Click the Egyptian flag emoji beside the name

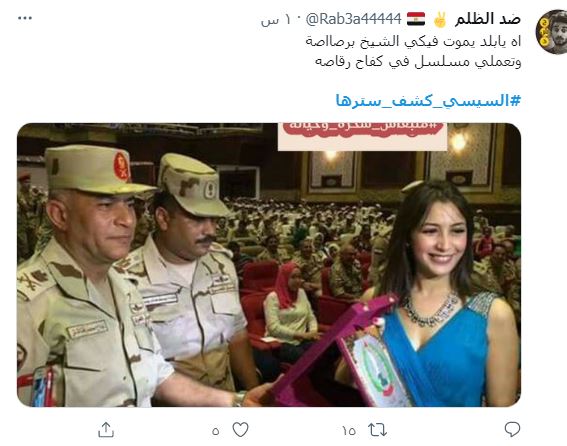pyautogui.click(x=416, y=19)
